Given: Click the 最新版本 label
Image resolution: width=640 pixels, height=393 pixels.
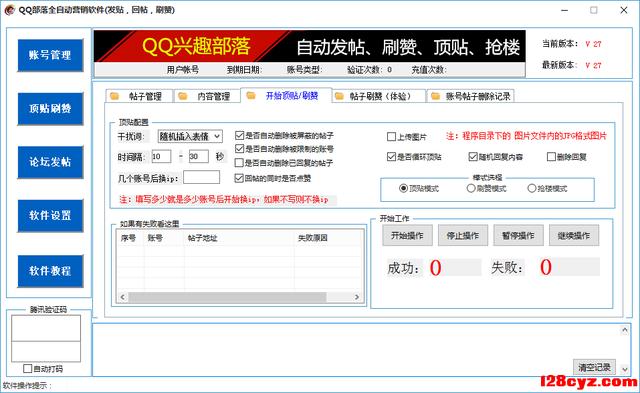Looking at the screenshot, I should click(560, 65).
